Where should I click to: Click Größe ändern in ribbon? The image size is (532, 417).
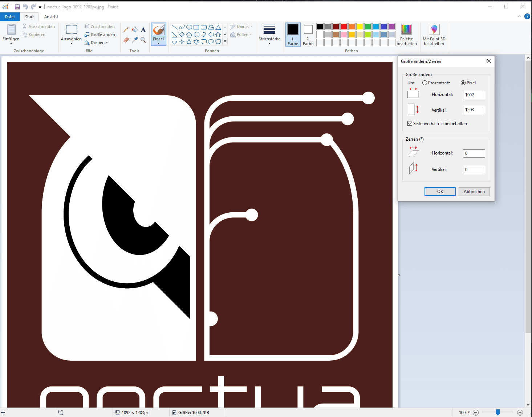(101, 35)
